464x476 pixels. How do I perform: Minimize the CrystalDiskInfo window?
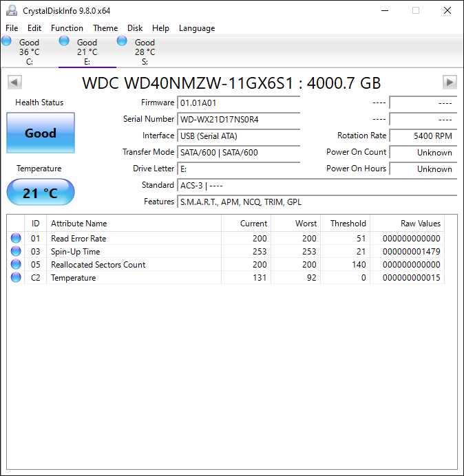tap(385, 10)
